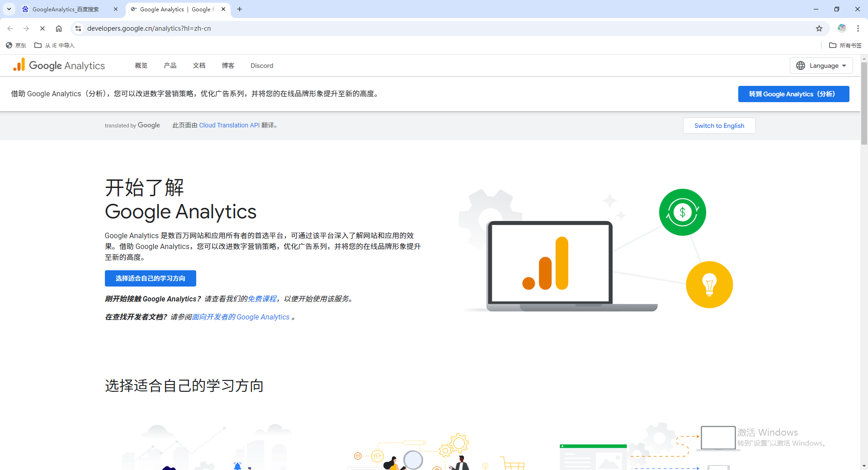This screenshot has width=868, height=470.
Task: Click the Google Analytics header title text
Action: (67, 66)
